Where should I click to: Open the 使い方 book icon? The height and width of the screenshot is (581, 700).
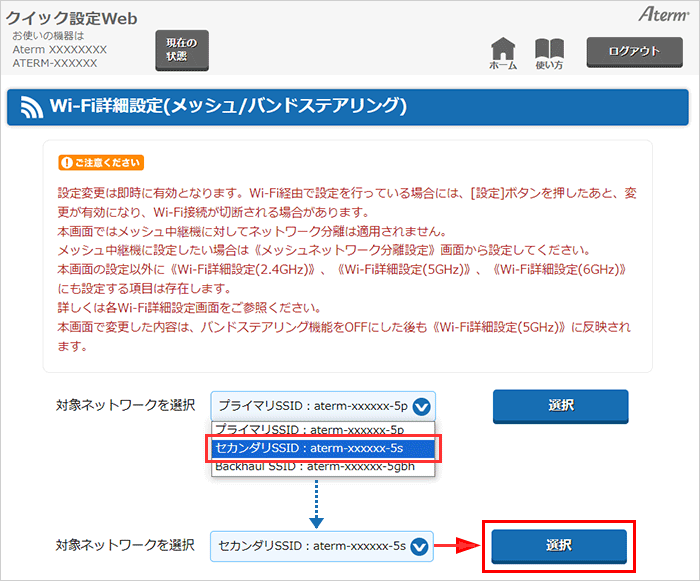tap(549, 51)
